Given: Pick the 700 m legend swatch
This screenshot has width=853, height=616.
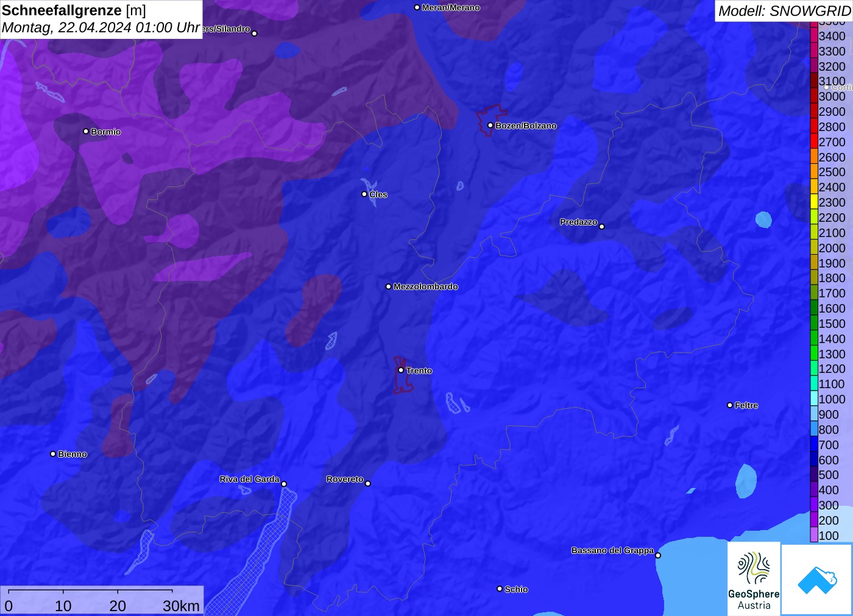Looking at the screenshot, I should point(814,445).
